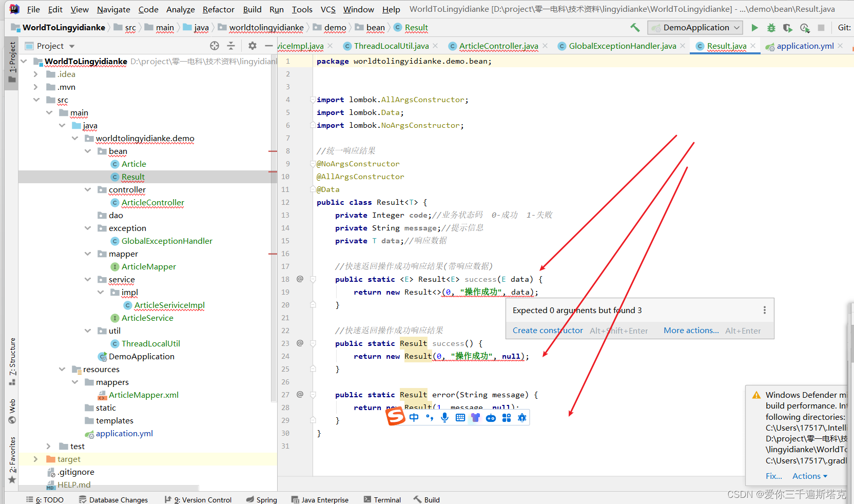854x504 pixels.
Task: Open More actions in the error popup
Action: point(690,330)
